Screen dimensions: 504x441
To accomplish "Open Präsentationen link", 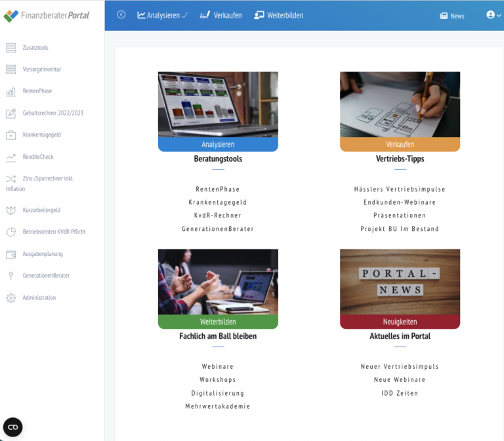I will 400,215.
